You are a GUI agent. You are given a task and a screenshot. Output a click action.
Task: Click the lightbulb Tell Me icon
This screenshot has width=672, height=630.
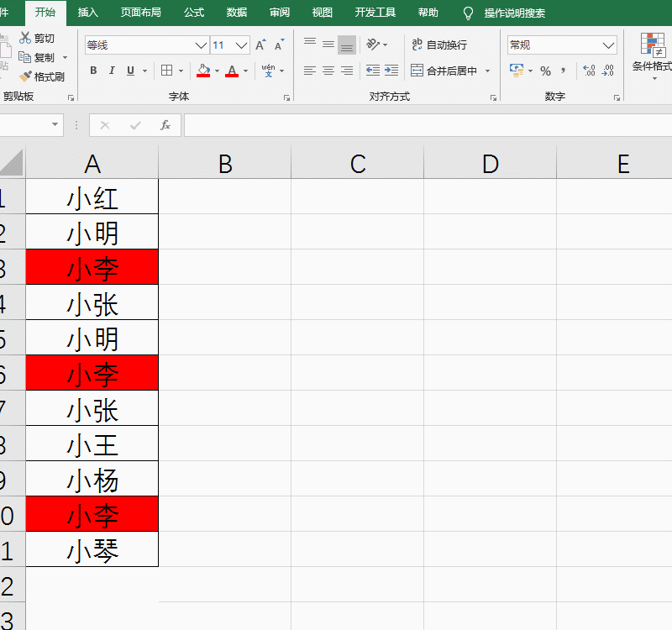coord(468,13)
